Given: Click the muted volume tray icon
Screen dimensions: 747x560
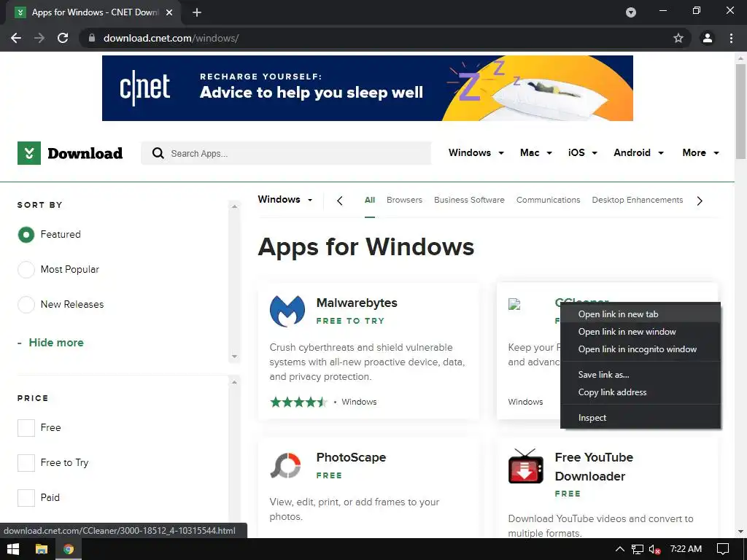Looking at the screenshot, I should tap(655, 550).
